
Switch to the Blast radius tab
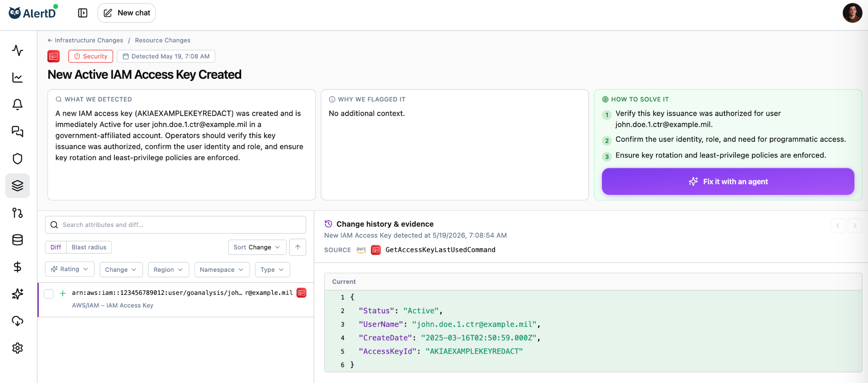(x=89, y=247)
